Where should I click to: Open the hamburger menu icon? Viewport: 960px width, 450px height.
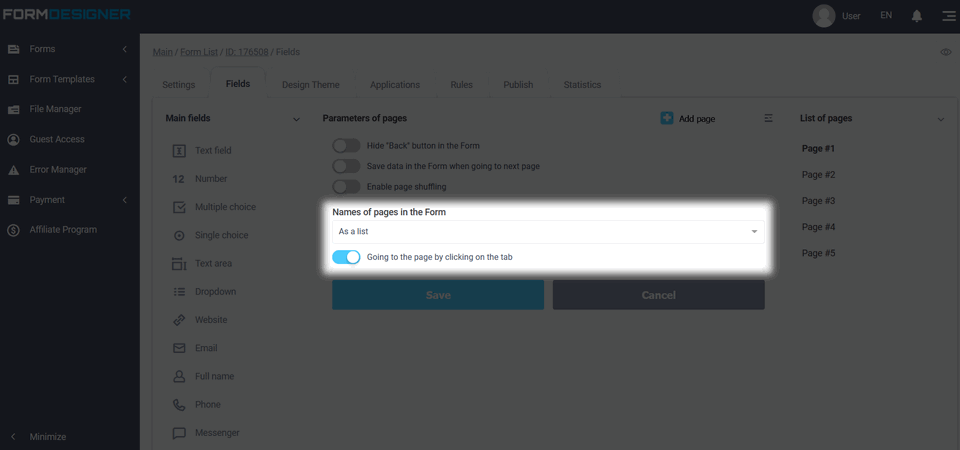coord(948,16)
